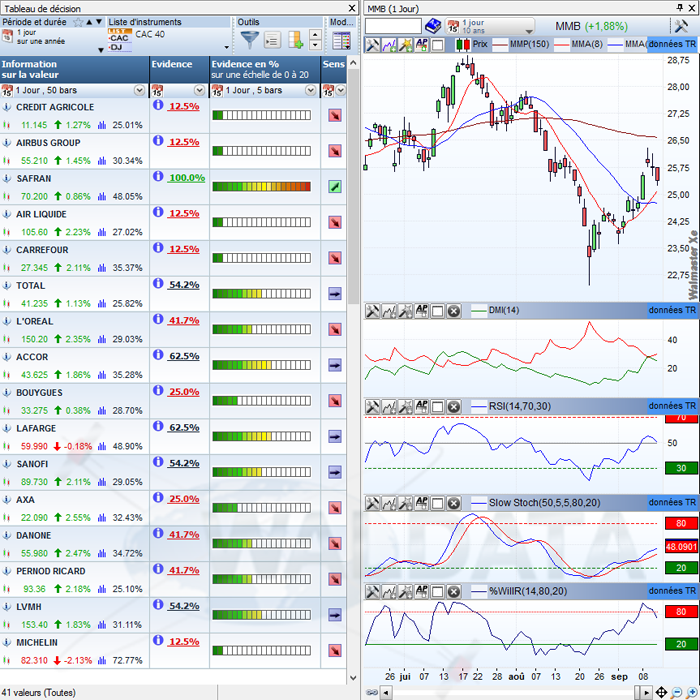
Task: Click magic wand icon in the Prix panel toolbar
Action: point(405,45)
